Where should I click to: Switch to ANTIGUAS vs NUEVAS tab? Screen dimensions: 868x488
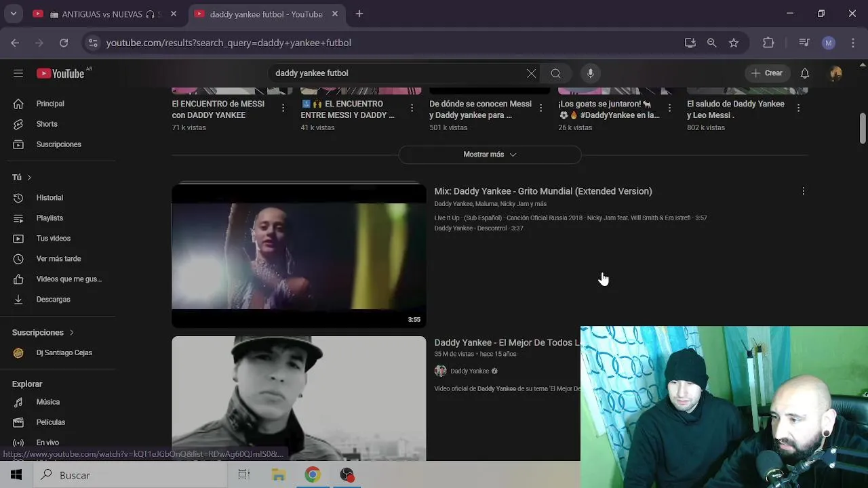[105, 14]
